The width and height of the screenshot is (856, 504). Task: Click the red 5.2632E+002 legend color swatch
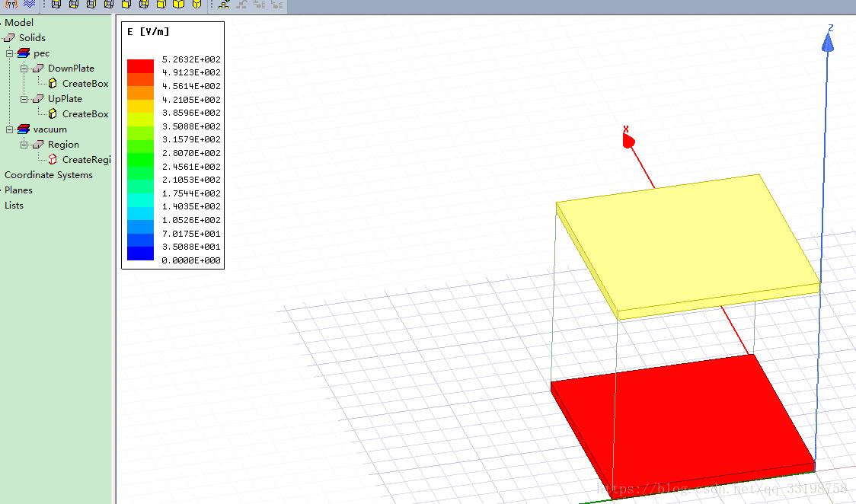pyautogui.click(x=140, y=66)
